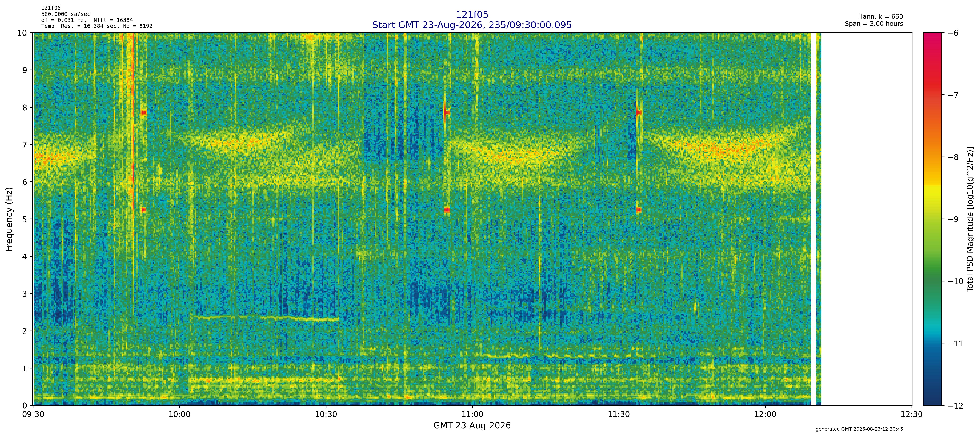Select the "Temp. Res. = 16.384 sec, No = 8192" line
This screenshot has height=437, width=980.
[x=97, y=26]
